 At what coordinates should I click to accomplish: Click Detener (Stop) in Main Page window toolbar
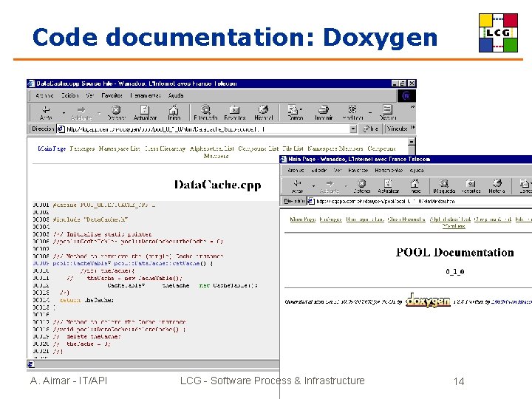tap(362, 187)
